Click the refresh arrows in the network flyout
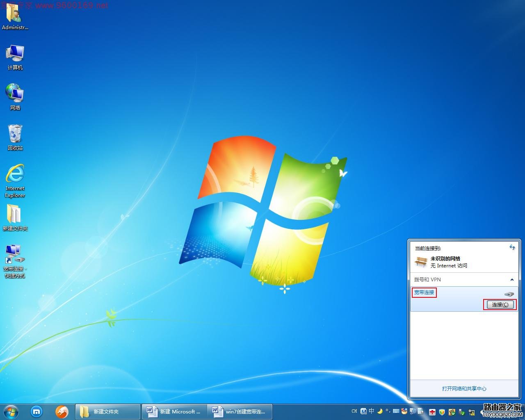The width and height of the screenshot is (525, 420). (x=512, y=248)
